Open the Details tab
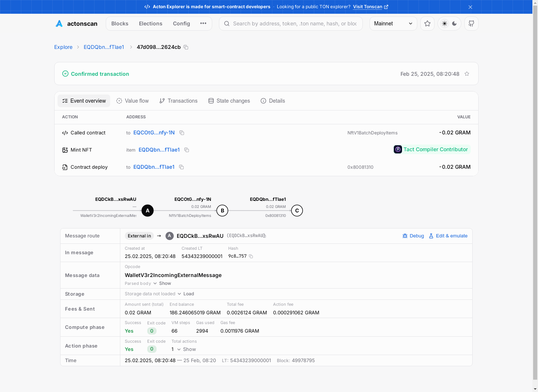Viewport: 538px width, 392px height. 273,101
